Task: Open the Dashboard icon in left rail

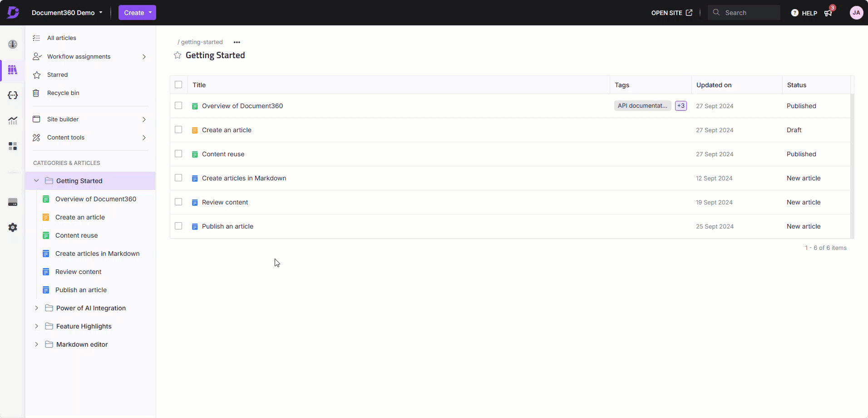Action: (13, 44)
